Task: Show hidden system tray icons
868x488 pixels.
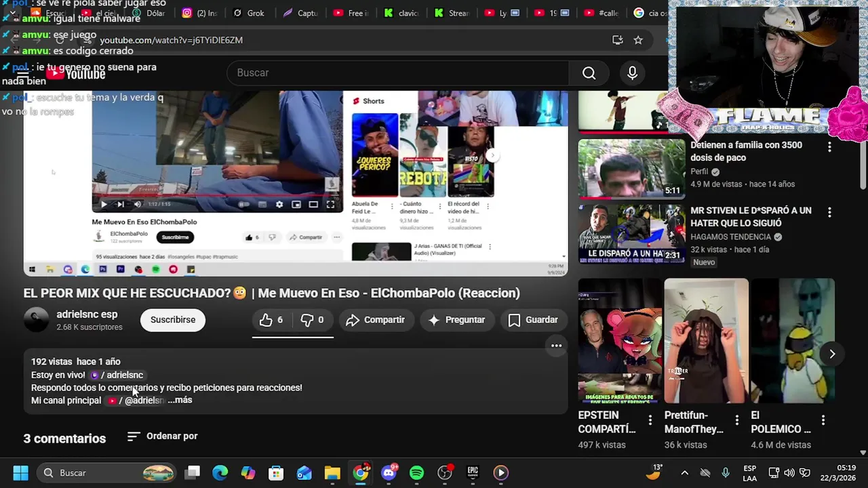Action: coord(684,472)
